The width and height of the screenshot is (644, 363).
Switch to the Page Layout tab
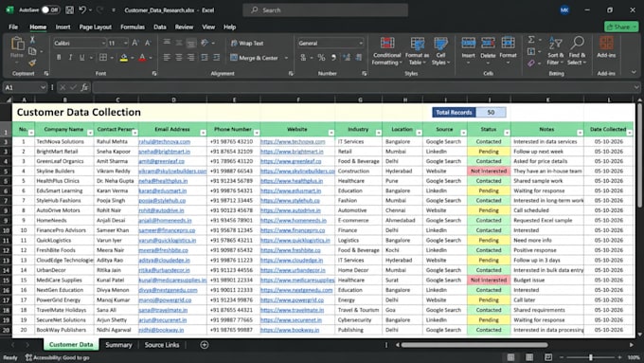pyautogui.click(x=96, y=27)
